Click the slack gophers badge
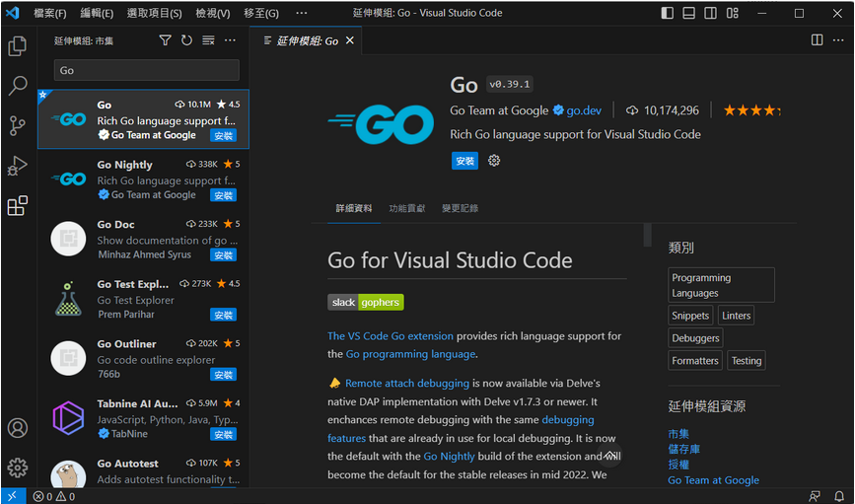Image resolution: width=855 pixels, height=504 pixels. pyautogui.click(x=365, y=302)
